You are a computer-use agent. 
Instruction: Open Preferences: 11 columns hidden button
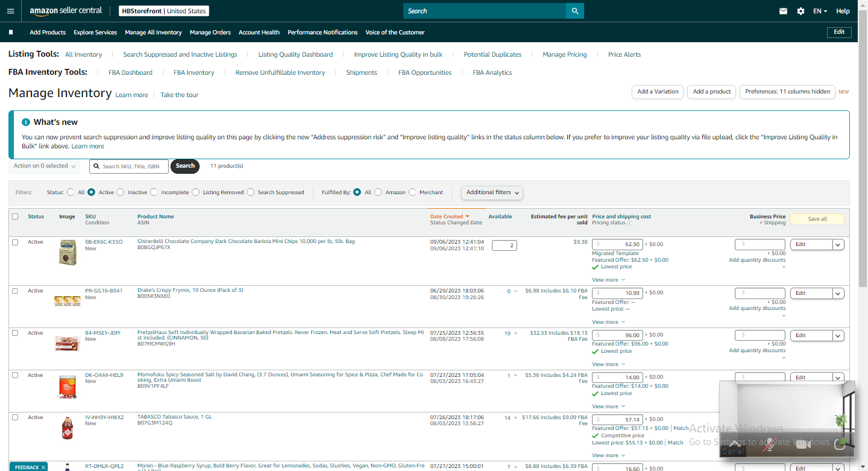[x=787, y=92]
